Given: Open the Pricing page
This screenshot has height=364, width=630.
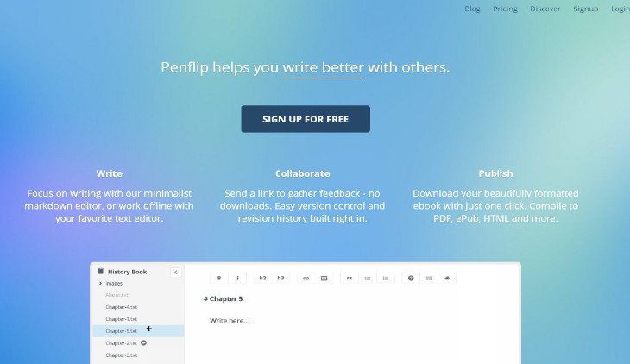Looking at the screenshot, I should tap(505, 9).
